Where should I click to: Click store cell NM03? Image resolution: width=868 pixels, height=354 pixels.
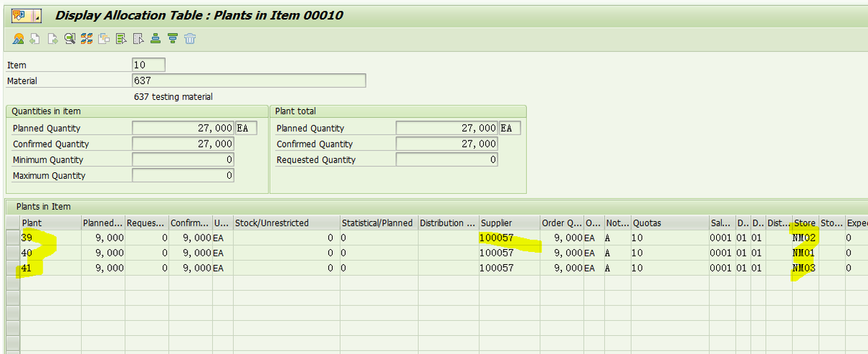(805, 268)
